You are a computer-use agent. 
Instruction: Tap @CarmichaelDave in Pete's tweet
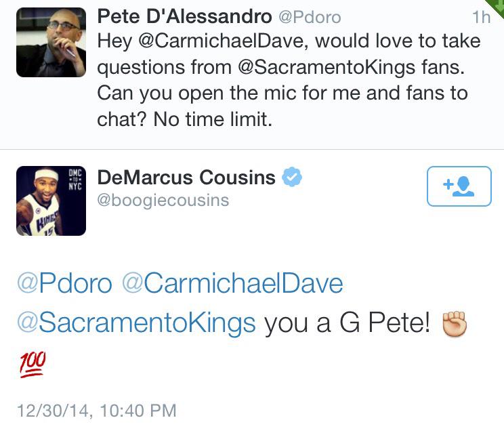click(221, 41)
